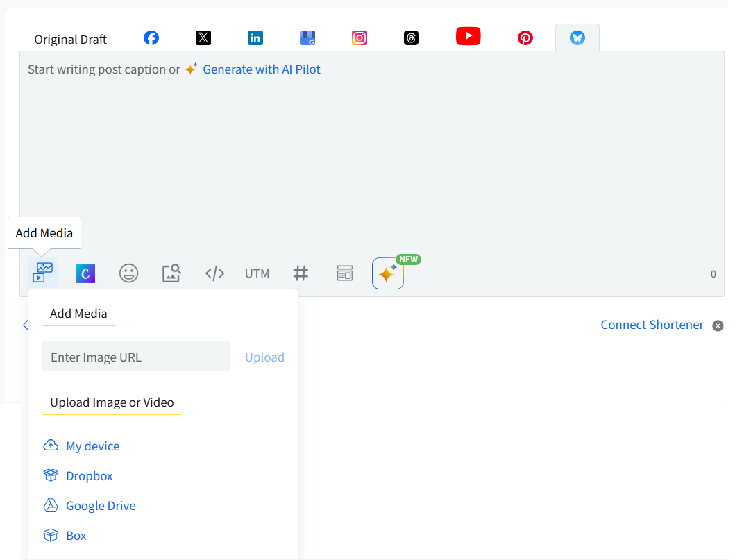Click the AI Pilot sparkle button
The height and width of the screenshot is (560, 735).
coord(387,273)
